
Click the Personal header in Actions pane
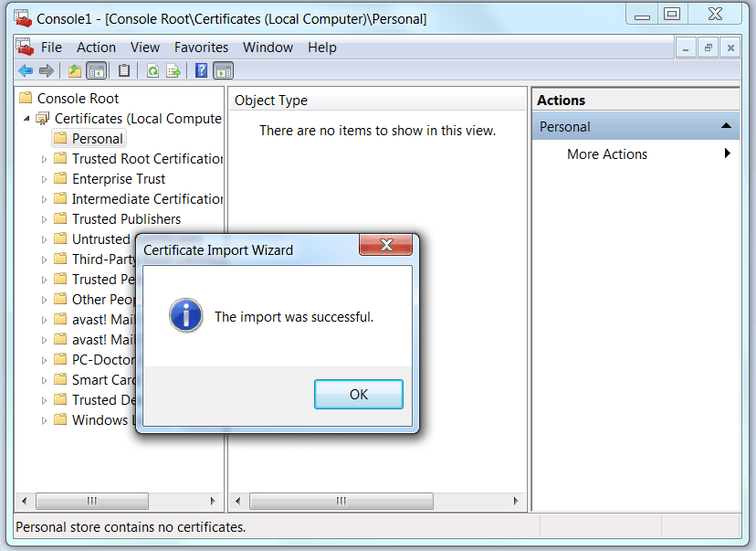635,126
